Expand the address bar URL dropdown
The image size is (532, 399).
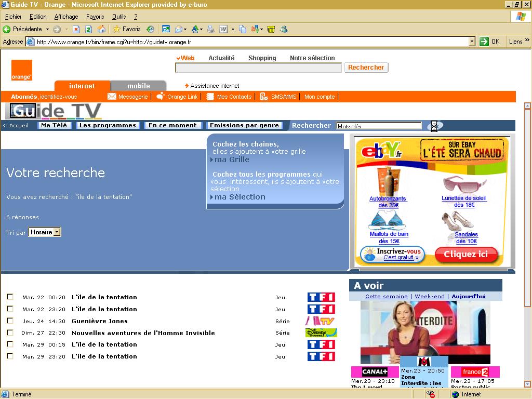click(x=472, y=42)
